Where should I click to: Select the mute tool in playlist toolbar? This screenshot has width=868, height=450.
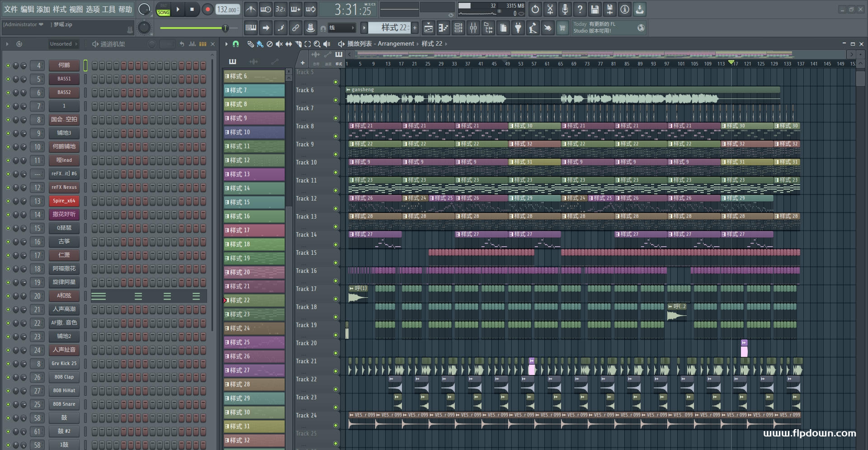pyautogui.click(x=279, y=44)
